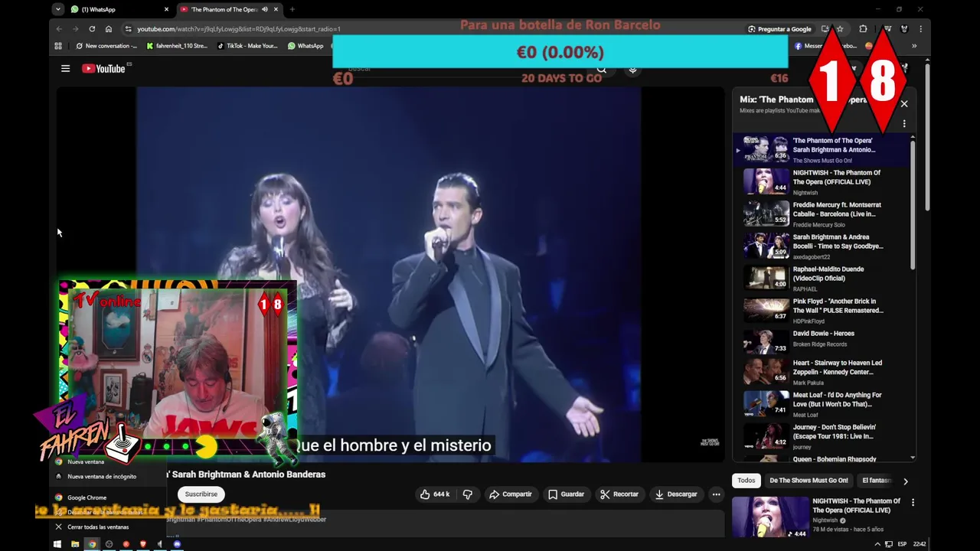Show more bookmarks with double chevron
Screen dimensions: 980x551
click(x=913, y=46)
